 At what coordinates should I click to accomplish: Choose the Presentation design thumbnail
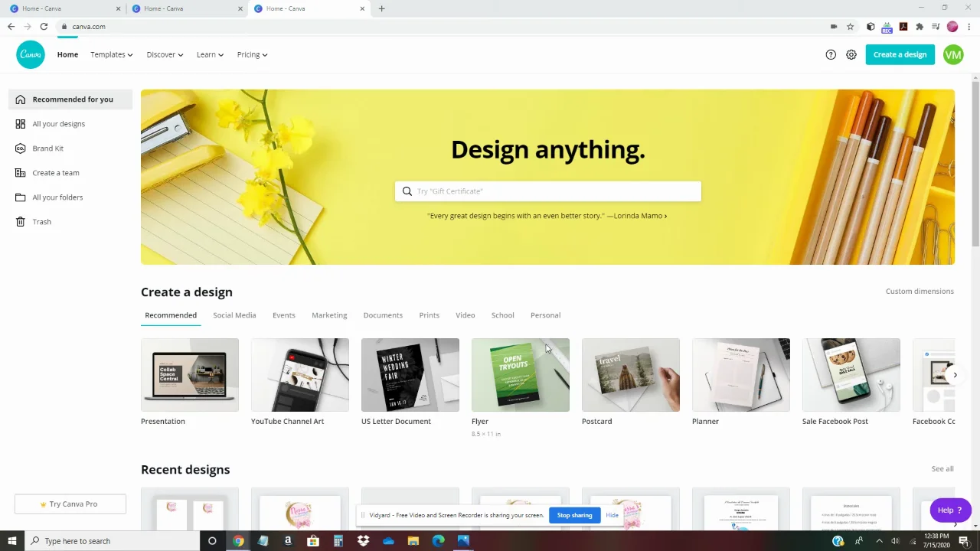point(190,375)
